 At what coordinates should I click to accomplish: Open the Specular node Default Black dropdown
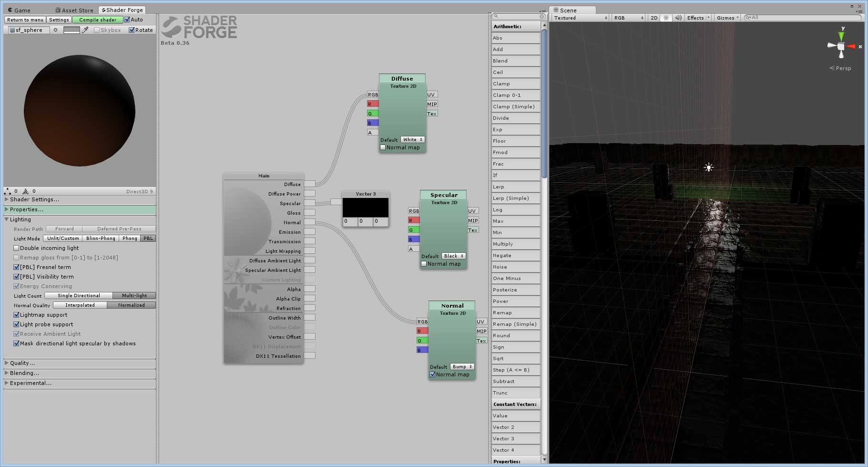[454, 256]
